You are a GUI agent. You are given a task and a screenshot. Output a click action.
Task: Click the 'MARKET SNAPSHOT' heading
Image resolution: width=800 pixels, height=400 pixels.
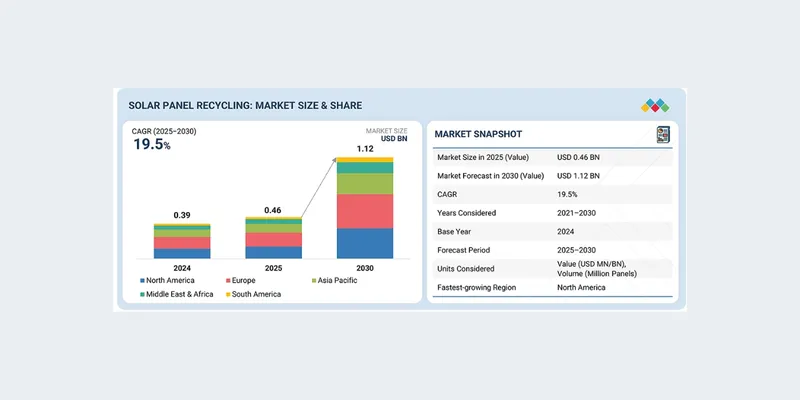pos(478,134)
